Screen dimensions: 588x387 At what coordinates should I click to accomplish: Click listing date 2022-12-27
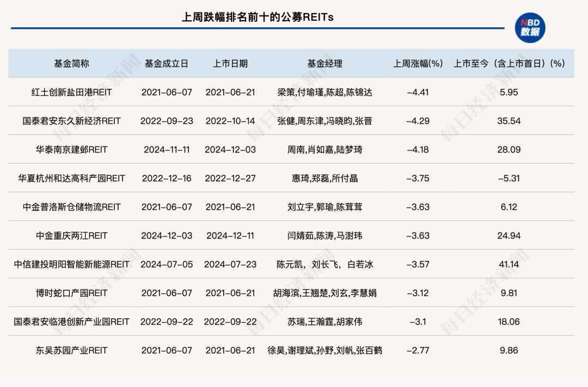[230, 178]
